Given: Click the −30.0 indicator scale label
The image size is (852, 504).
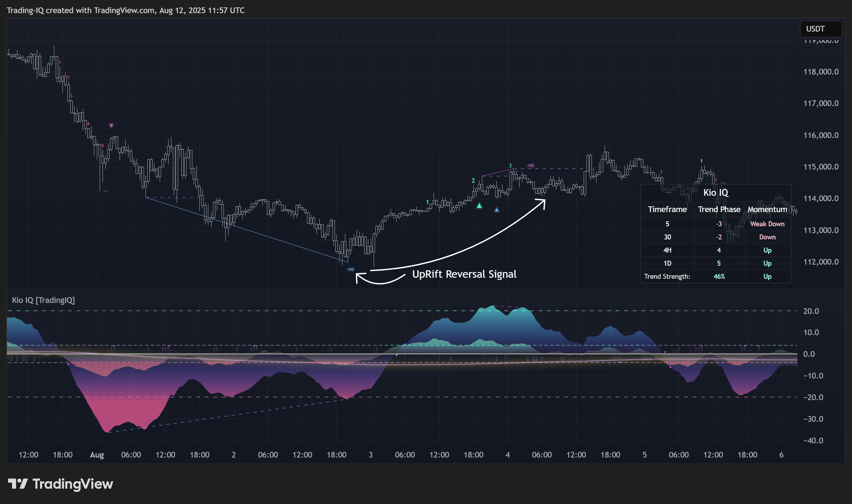Looking at the screenshot, I should [x=813, y=419].
